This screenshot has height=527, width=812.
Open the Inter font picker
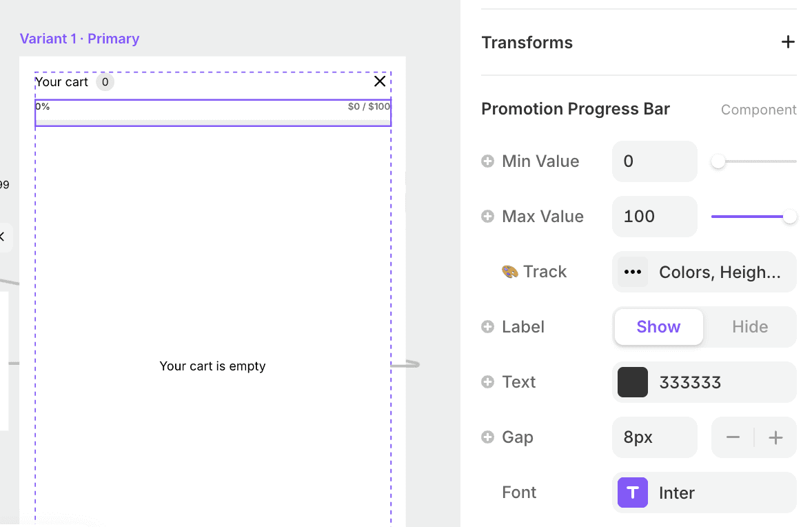[x=704, y=493]
